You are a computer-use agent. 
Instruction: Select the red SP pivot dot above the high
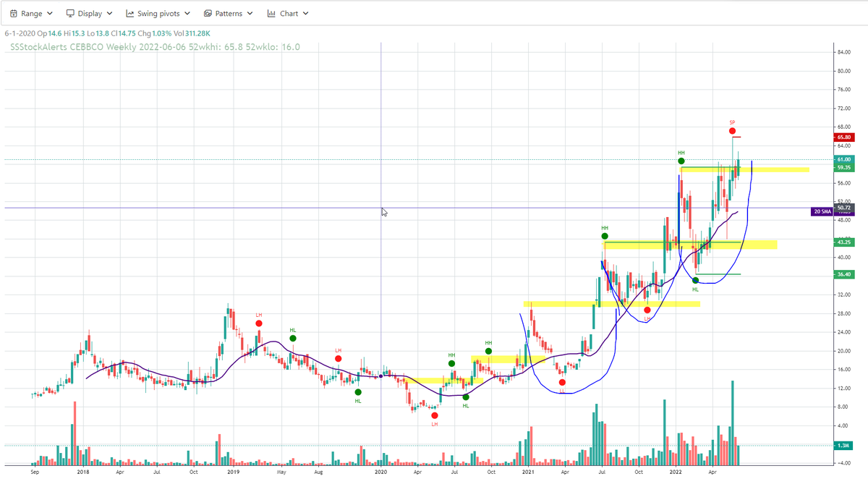pyautogui.click(x=732, y=131)
